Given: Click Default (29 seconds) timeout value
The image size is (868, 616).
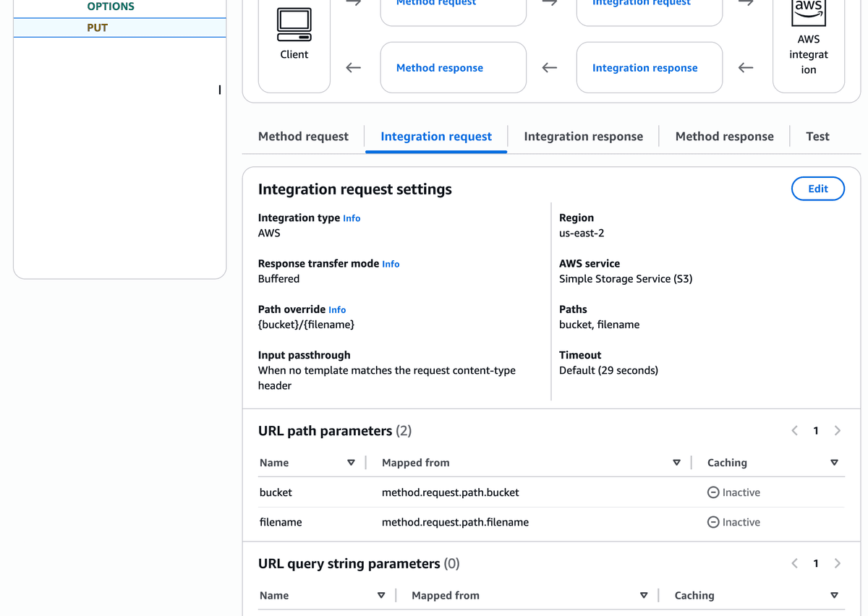Looking at the screenshot, I should pyautogui.click(x=608, y=370).
